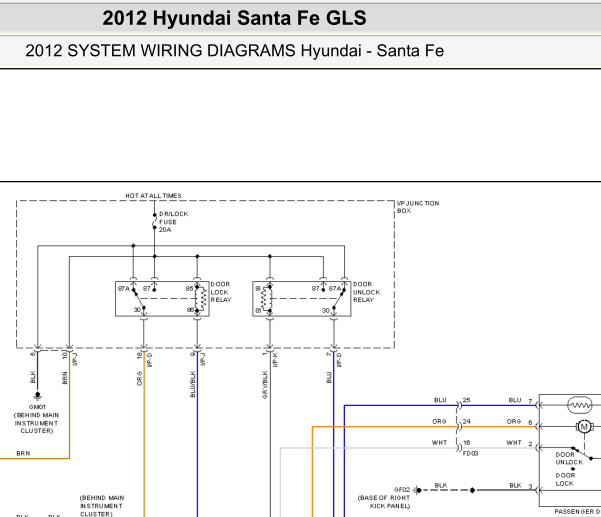Click "(BEHIND MAIN INSTRUMENT CLUSTER)" under GM01
Screen dimensions: 601x517
(x=36, y=423)
